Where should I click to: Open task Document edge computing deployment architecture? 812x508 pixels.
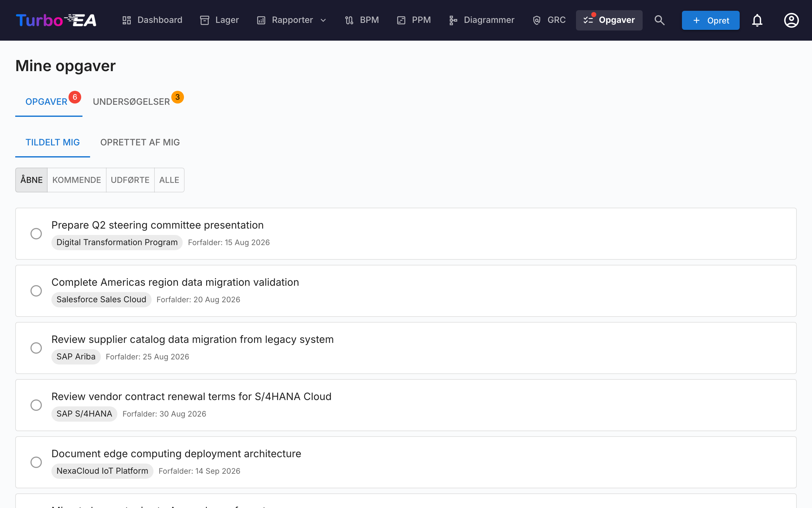(x=176, y=454)
